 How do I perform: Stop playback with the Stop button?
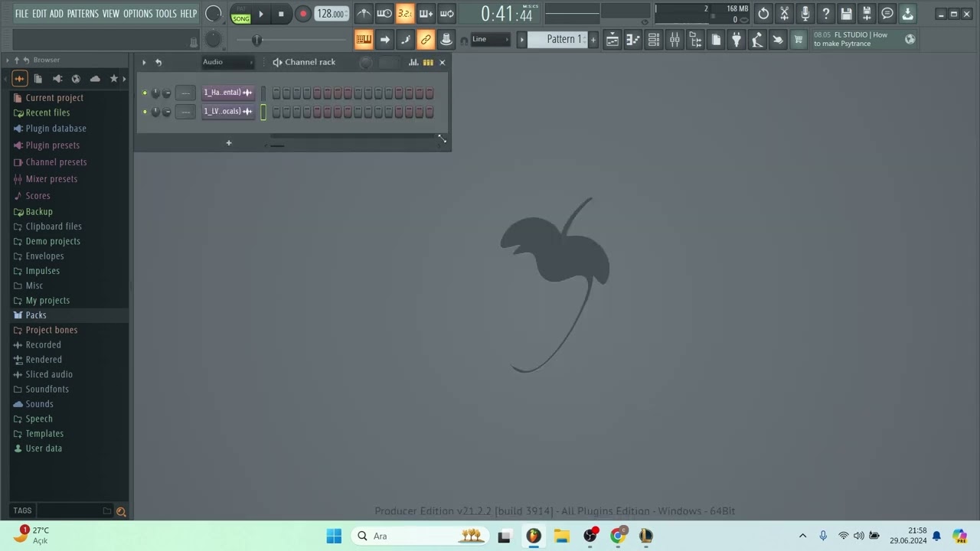tap(281, 14)
